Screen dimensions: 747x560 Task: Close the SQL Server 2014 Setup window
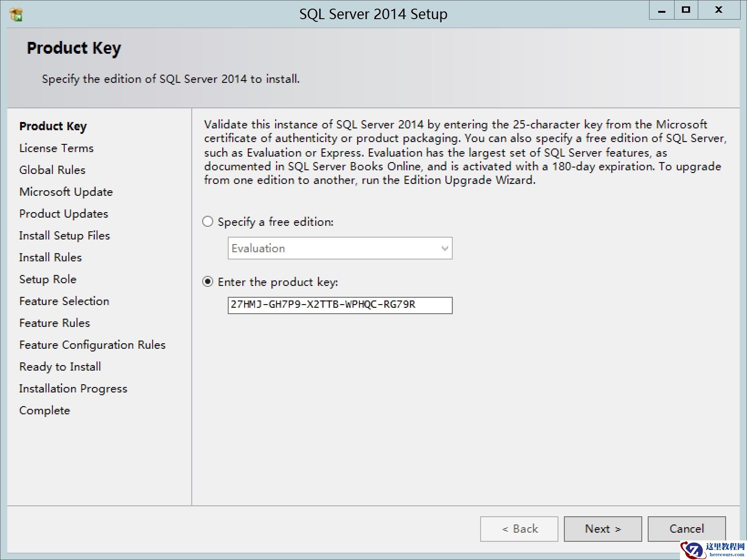click(719, 10)
